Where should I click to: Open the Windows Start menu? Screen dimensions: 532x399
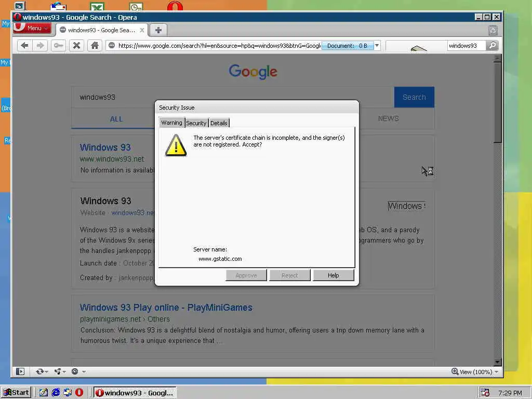pos(16,393)
